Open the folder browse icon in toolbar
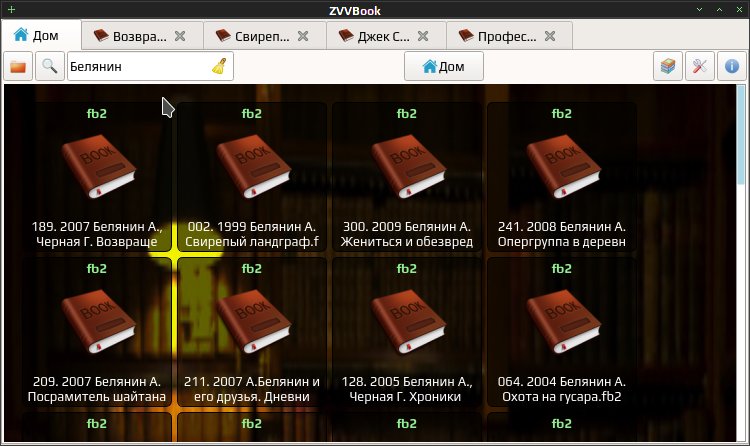750x446 pixels. click(18, 66)
